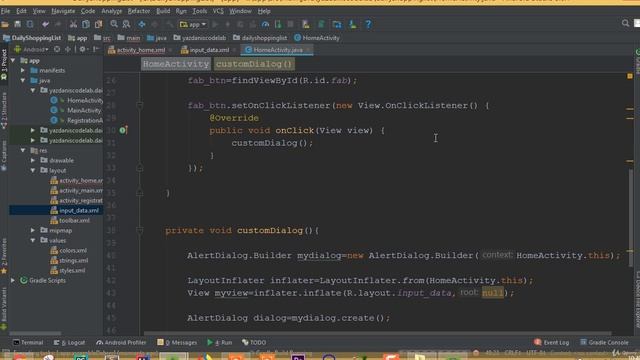This screenshot has height=360, width=640.
Task: Click the customDialog() editor breadcrumb
Action: 254,64
